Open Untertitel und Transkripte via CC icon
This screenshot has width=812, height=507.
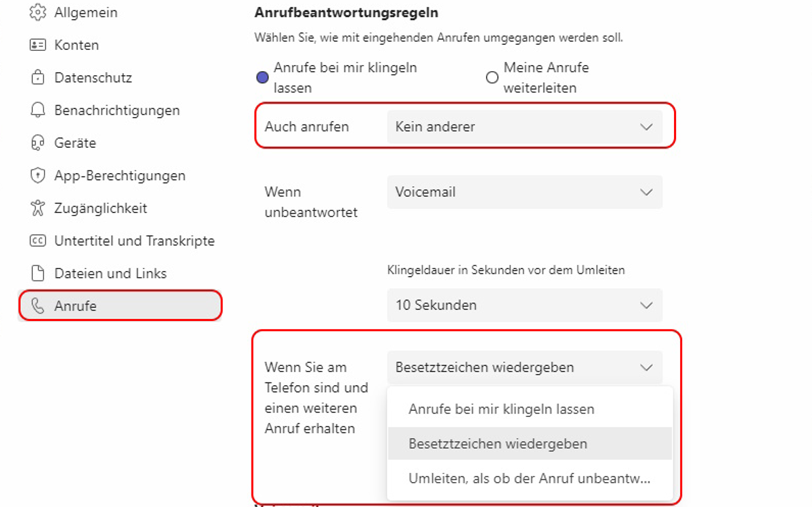[38, 241]
